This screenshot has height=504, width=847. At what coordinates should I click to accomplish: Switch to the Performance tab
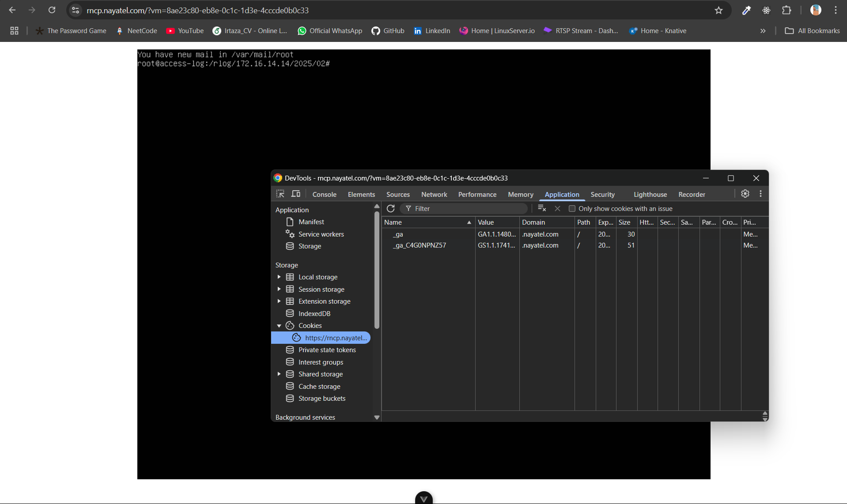(477, 194)
